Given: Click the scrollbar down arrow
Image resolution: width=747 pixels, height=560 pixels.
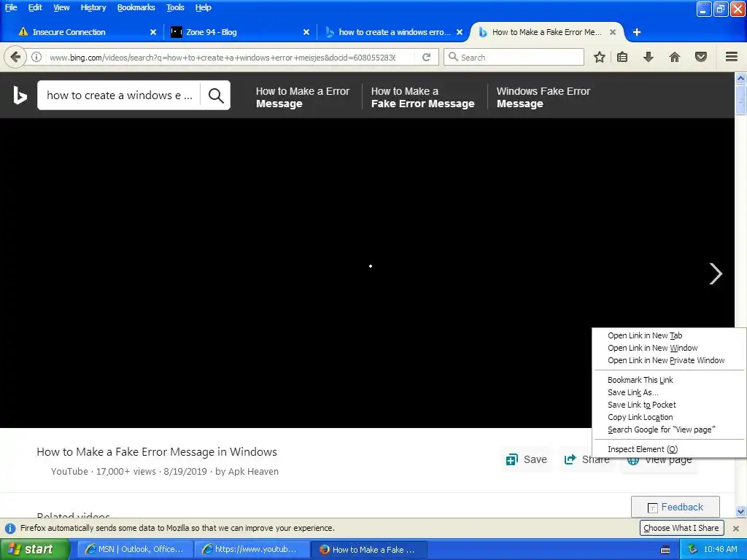Looking at the screenshot, I should click(740, 511).
